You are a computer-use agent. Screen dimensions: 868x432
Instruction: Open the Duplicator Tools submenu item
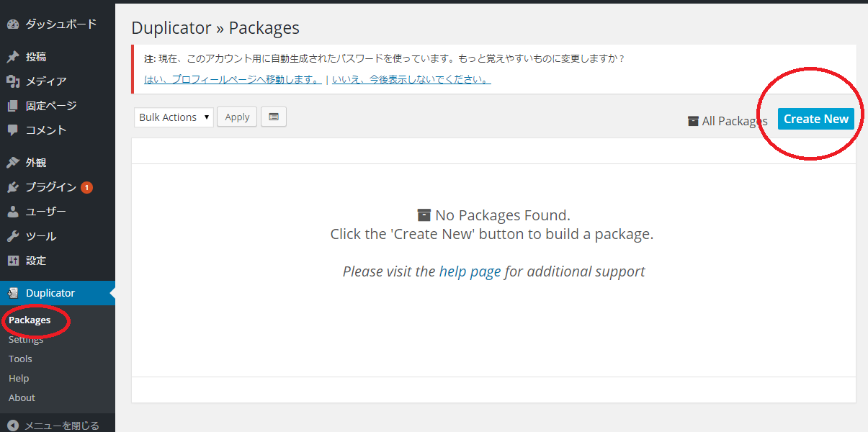[x=20, y=359]
